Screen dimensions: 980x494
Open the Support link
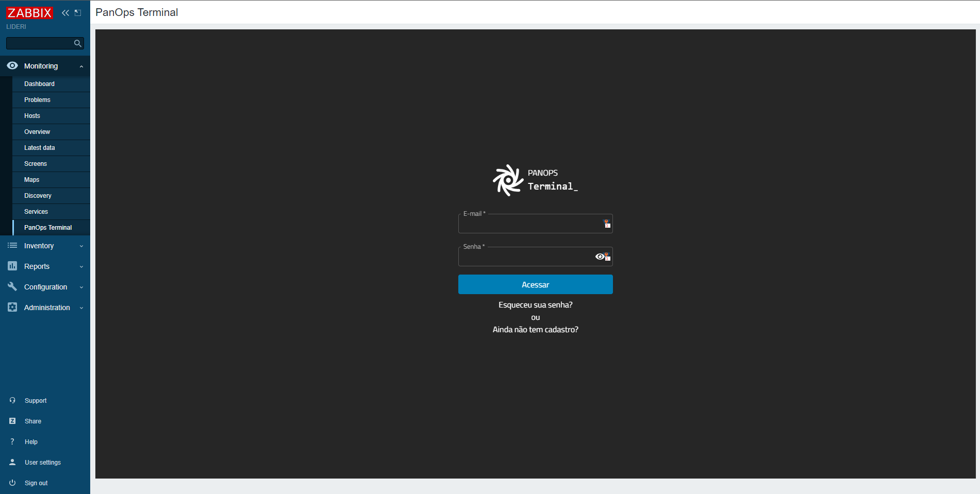(x=36, y=401)
